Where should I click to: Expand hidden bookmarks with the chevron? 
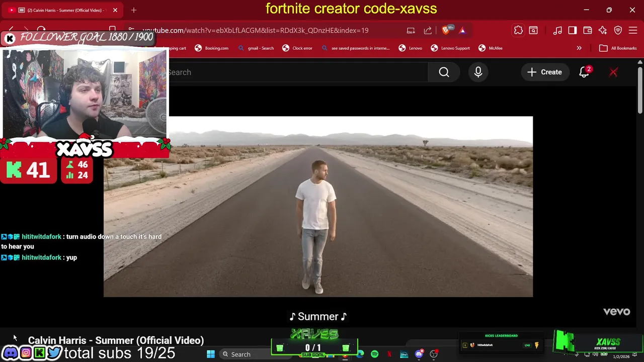coord(579,48)
